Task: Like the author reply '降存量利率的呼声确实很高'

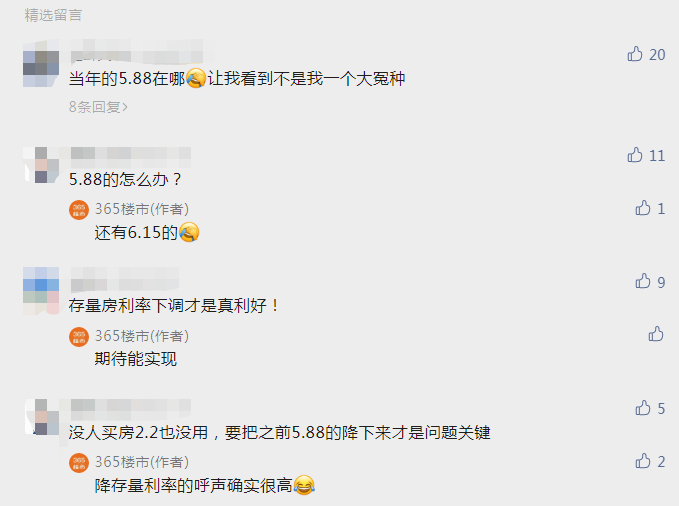Action: (643, 461)
